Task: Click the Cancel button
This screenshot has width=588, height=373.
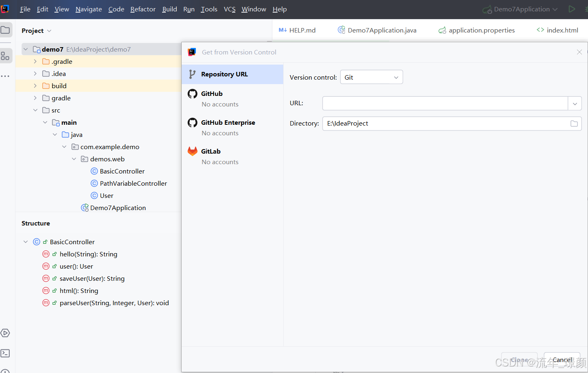Action: (562, 360)
